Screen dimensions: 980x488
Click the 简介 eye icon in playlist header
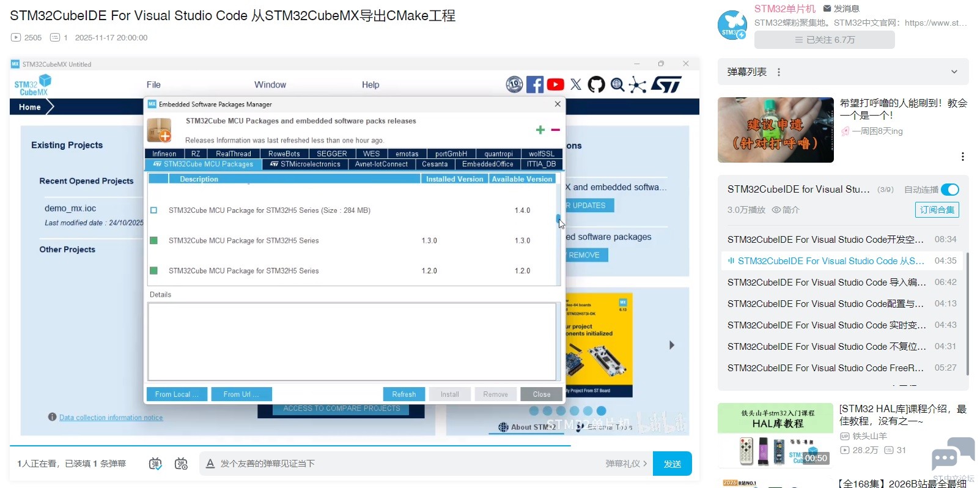coord(776,210)
